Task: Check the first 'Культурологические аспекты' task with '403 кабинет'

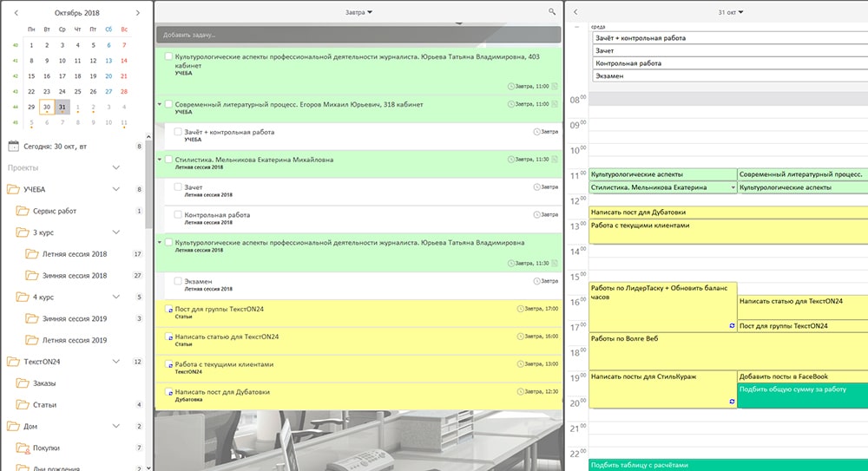Action: coord(168,56)
